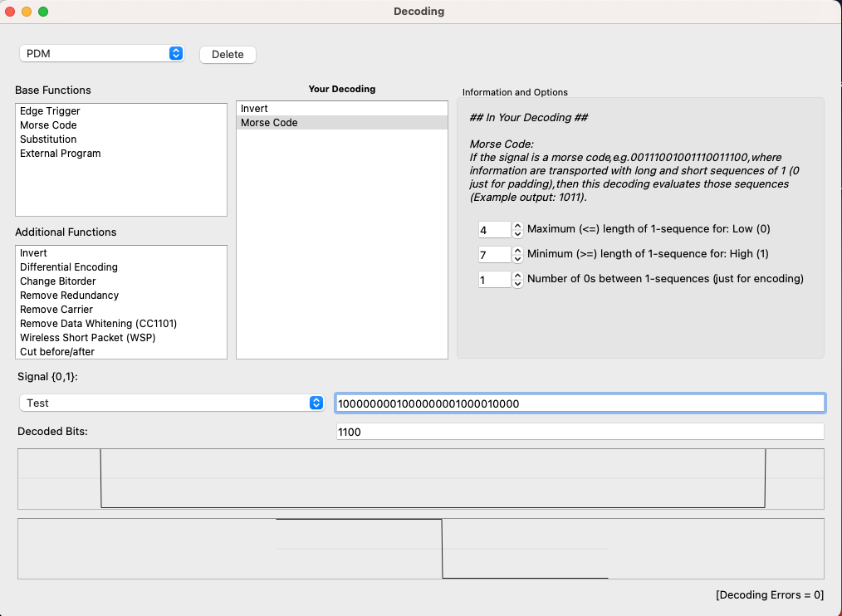Image resolution: width=842 pixels, height=616 pixels.
Task: Pick Differential Encoding function
Action: [69, 267]
